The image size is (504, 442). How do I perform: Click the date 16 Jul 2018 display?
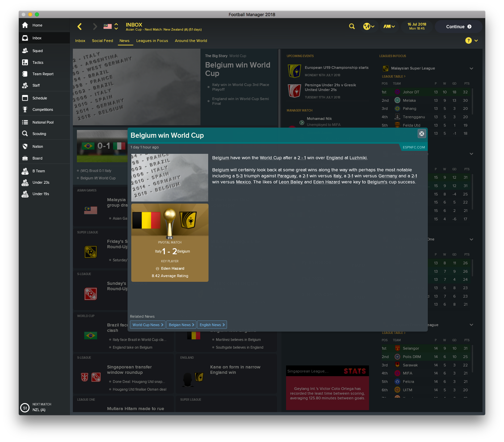coord(417,24)
